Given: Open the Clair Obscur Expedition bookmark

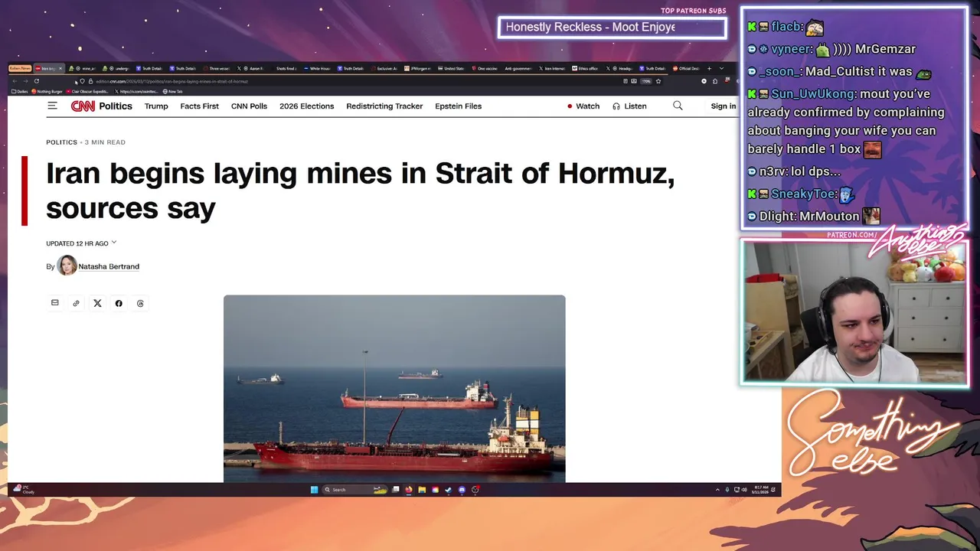Looking at the screenshot, I should coord(87,91).
